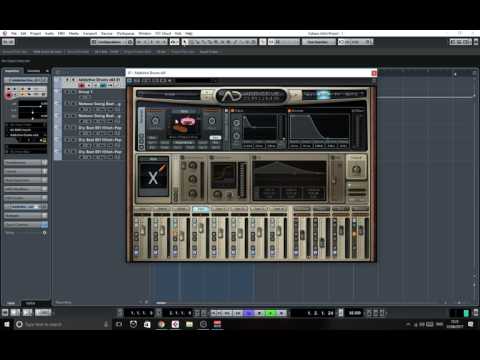
Task: Click the Record button in transport bar
Action: pos(281,313)
